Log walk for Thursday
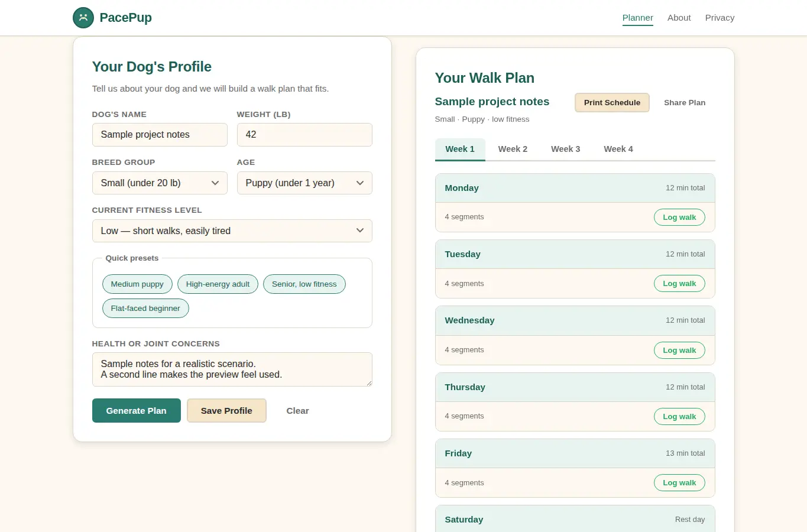Image resolution: width=807 pixels, height=532 pixels. click(x=679, y=417)
